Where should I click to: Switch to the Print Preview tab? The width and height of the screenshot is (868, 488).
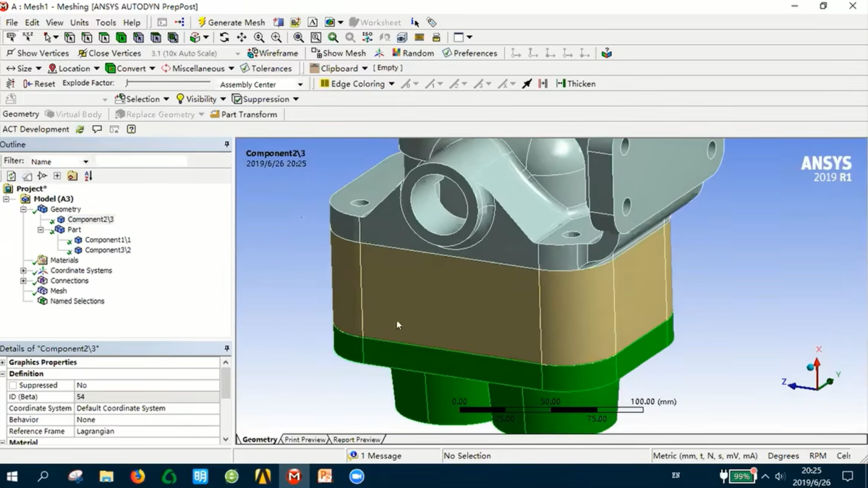pos(305,439)
